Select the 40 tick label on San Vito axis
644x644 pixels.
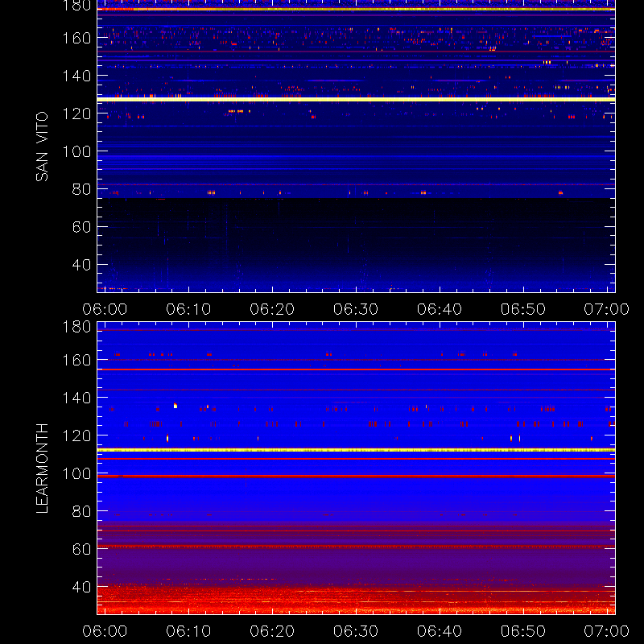click(81, 265)
